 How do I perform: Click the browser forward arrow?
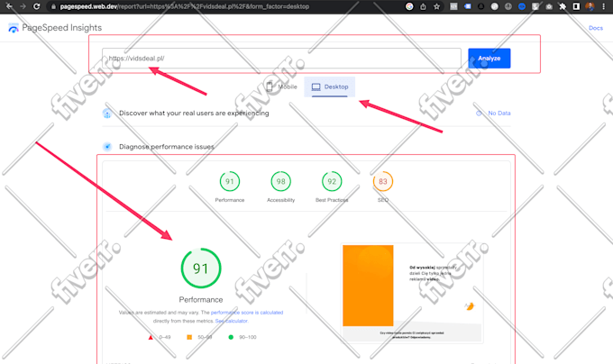click(x=23, y=6)
